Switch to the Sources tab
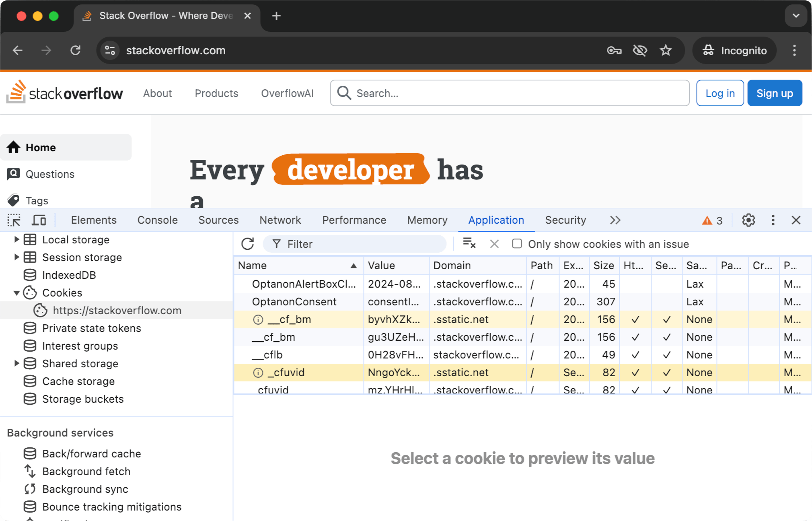Image resolution: width=812 pixels, height=521 pixels. [x=218, y=220]
